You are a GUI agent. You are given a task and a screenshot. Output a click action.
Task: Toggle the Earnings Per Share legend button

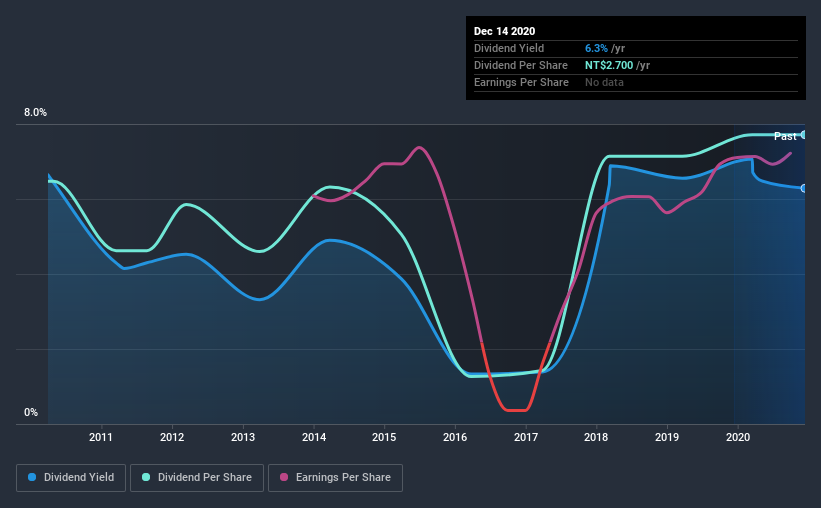[x=335, y=478]
